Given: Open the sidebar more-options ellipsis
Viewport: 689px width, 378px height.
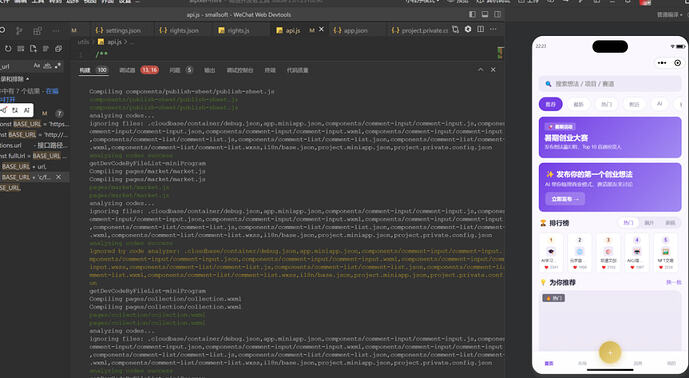Looking at the screenshot, I should coord(56,31).
